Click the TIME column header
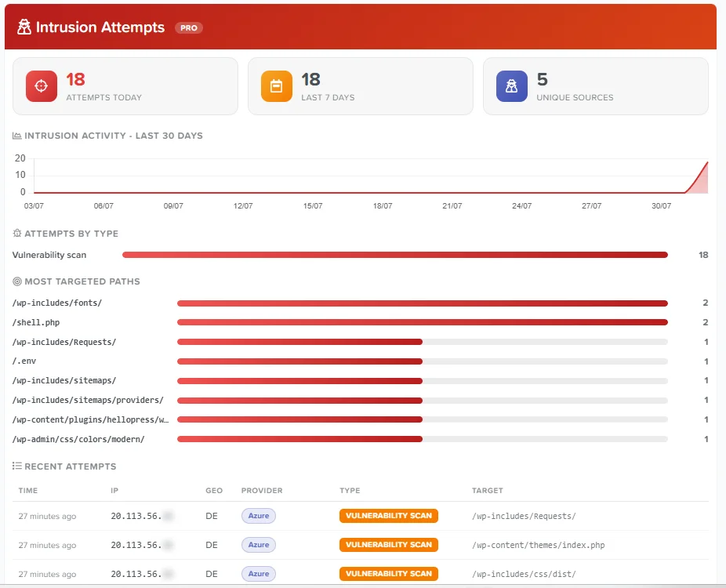Viewport: 726px width, 588px height. click(28, 490)
